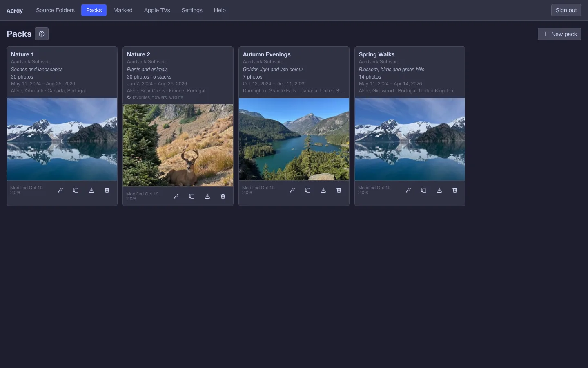Download the Nature 1 pack
The width and height of the screenshot is (588, 368).
(x=91, y=190)
